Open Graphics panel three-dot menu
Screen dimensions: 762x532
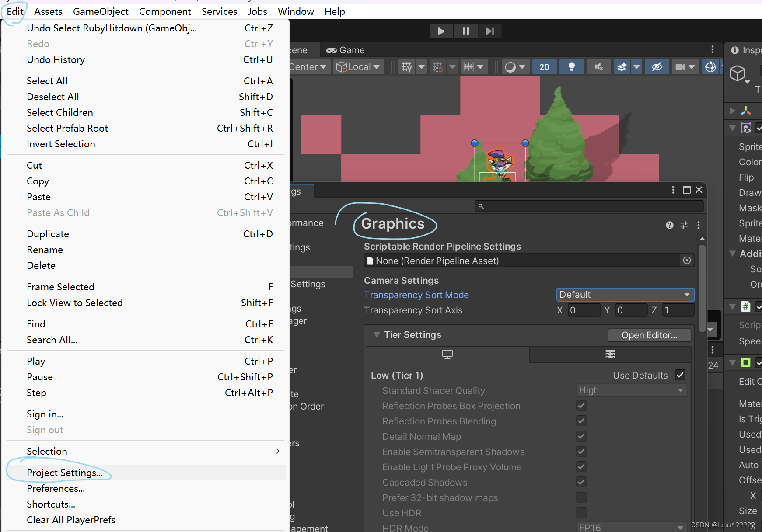coord(699,225)
